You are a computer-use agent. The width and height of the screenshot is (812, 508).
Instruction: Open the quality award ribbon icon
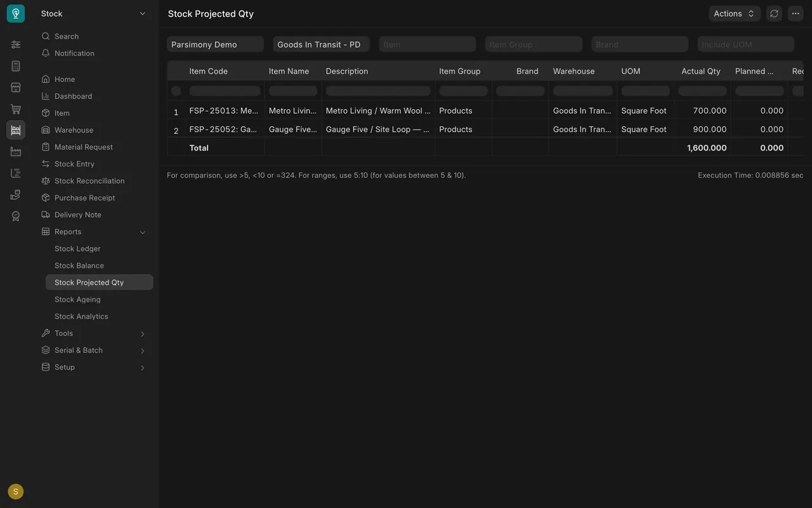(16, 217)
